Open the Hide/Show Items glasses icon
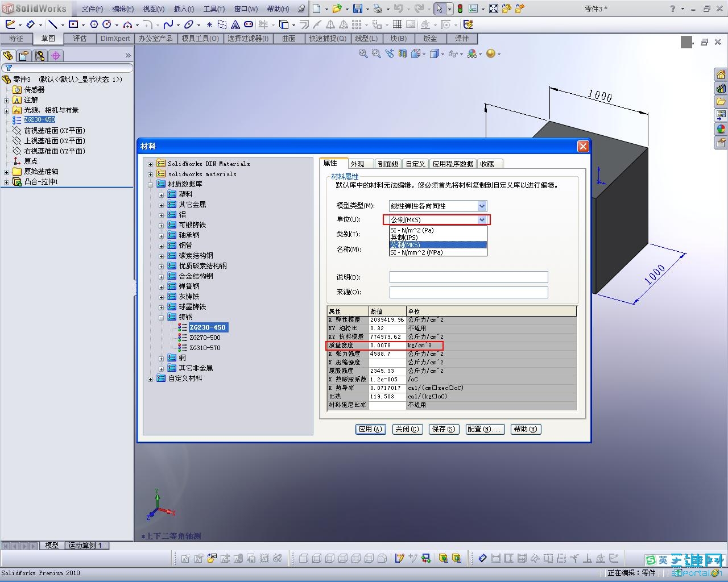 tap(452, 53)
